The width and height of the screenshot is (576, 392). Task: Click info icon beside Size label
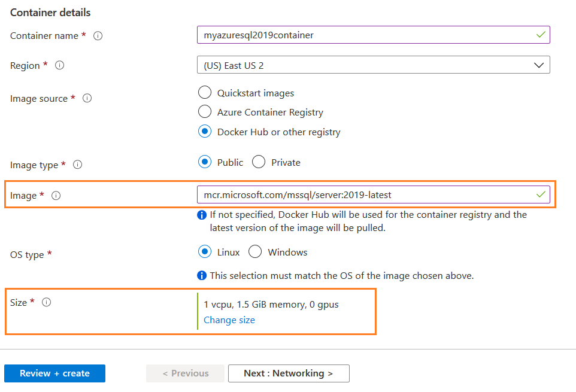pos(46,303)
